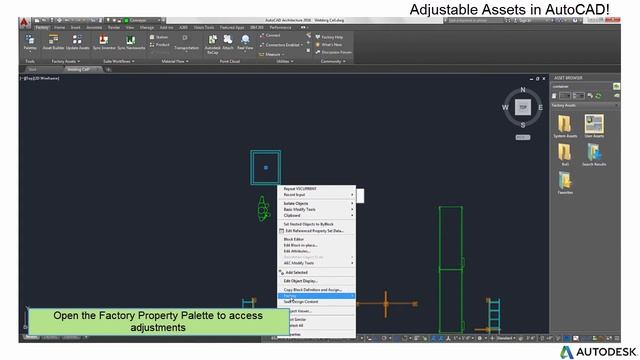
Task: Open the Performance ribbon tab
Action: (x=280, y=28)
